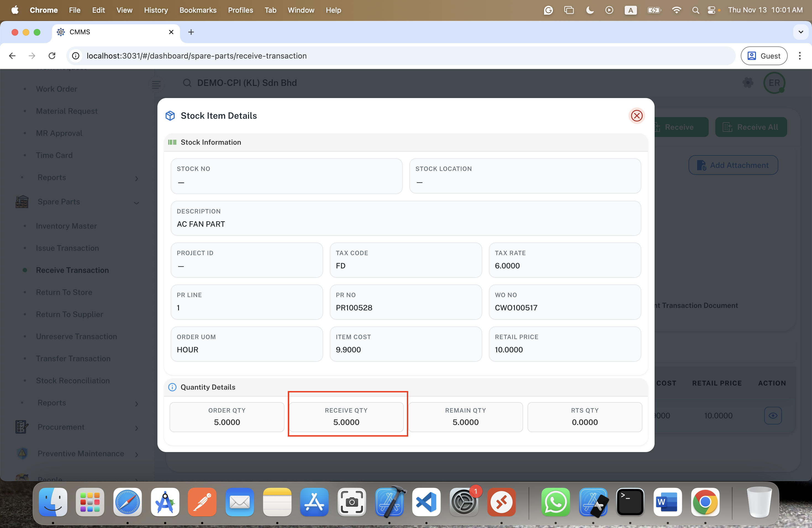The width and height of the screenshot is (812, 528).
Task: Toggle Do Not Disturb moon icon
Action: pyautogui.click(x=590, y=10)
